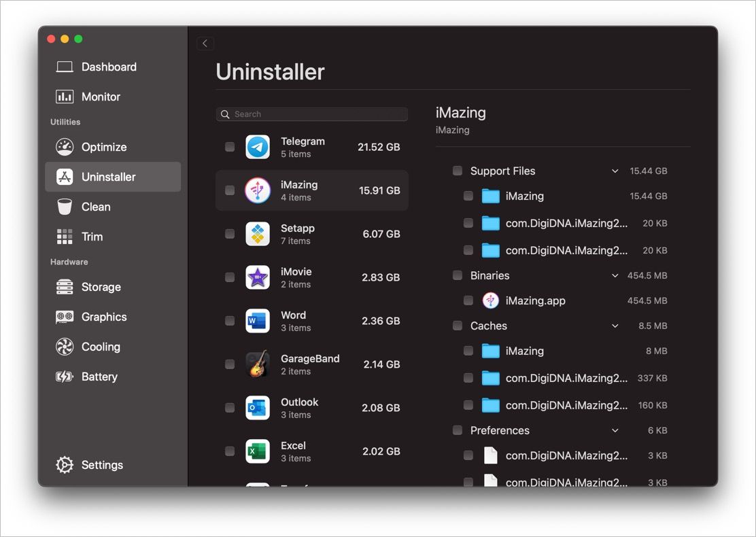Image resolution: width=756 pixels, height=537 pixels.
Task: Collapse the Caches chevron
Action: click(x=615, y=326)
